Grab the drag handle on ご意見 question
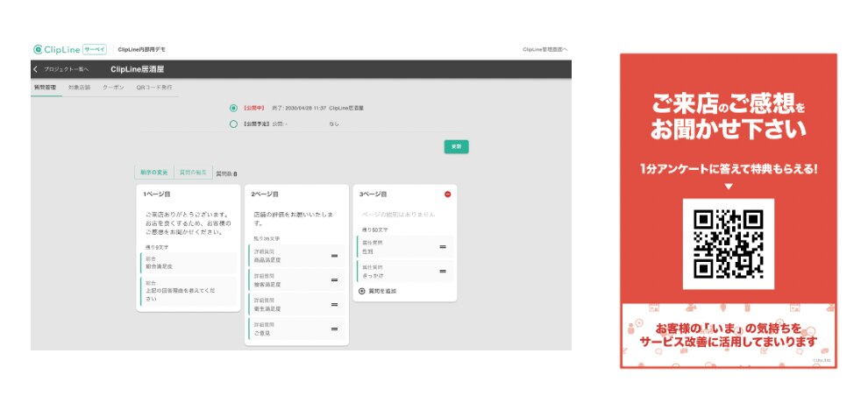 tap(334, 329)
